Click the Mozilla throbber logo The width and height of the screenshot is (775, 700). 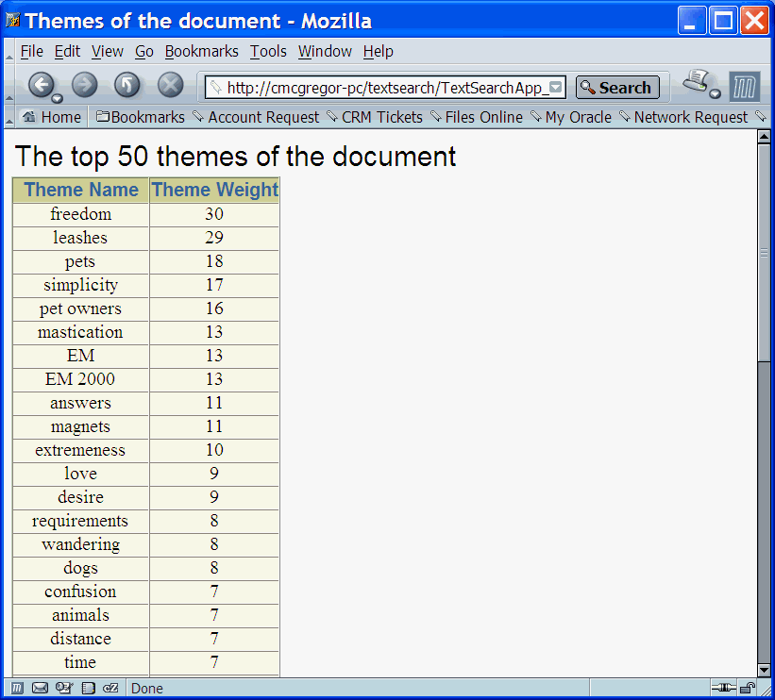point(745,86)
